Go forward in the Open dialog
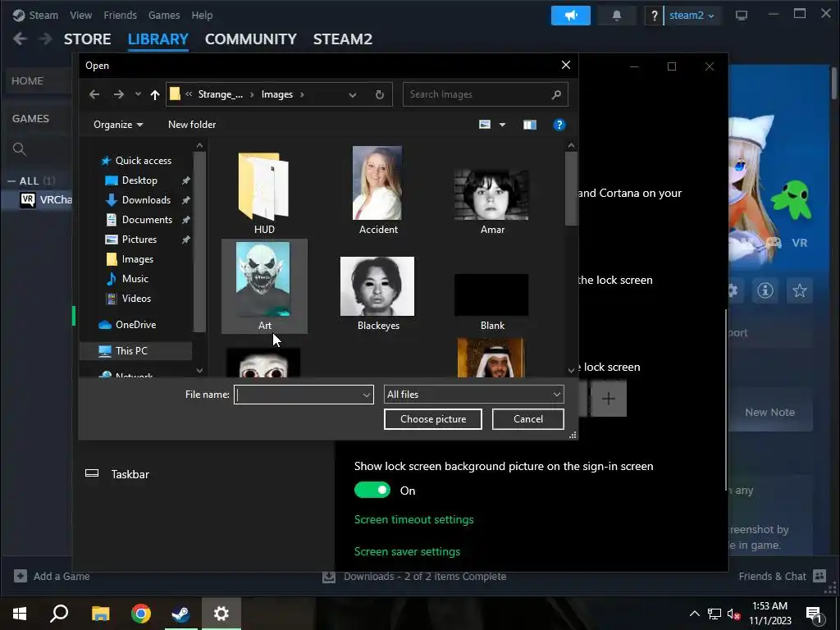Screen dimensions: 840x630 (118, 94)
